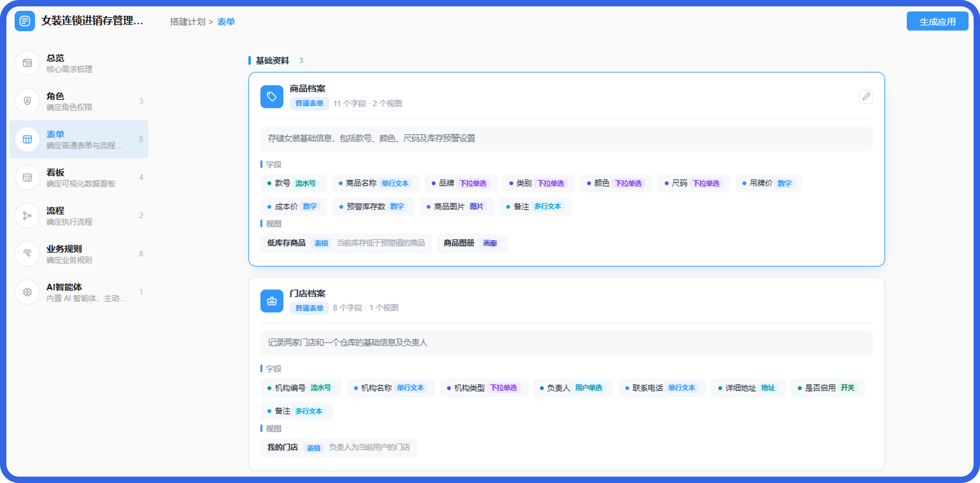This screenshot has height=483, width=980.
Task: Select the 商品图册 gallery view
Action: click(x=472, y=243)
